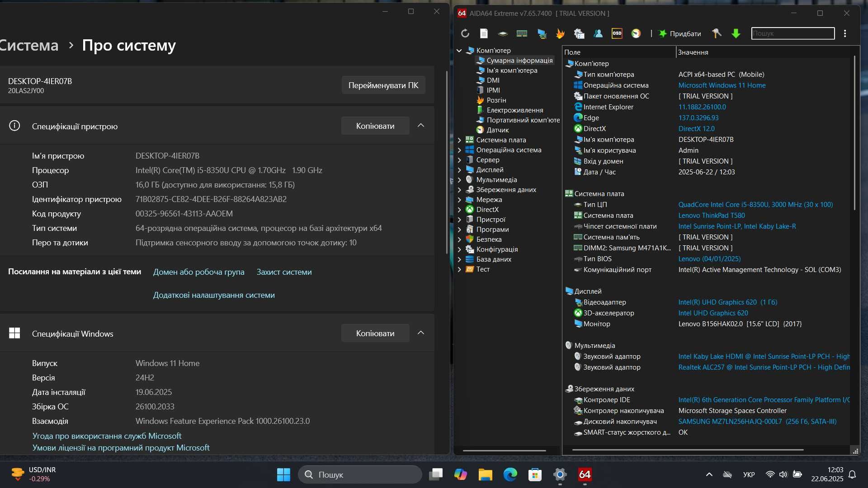This screenshot has width=868, height=488.
Task: Select Ім'я комп'ютера tree item
Action: [512, 70]
